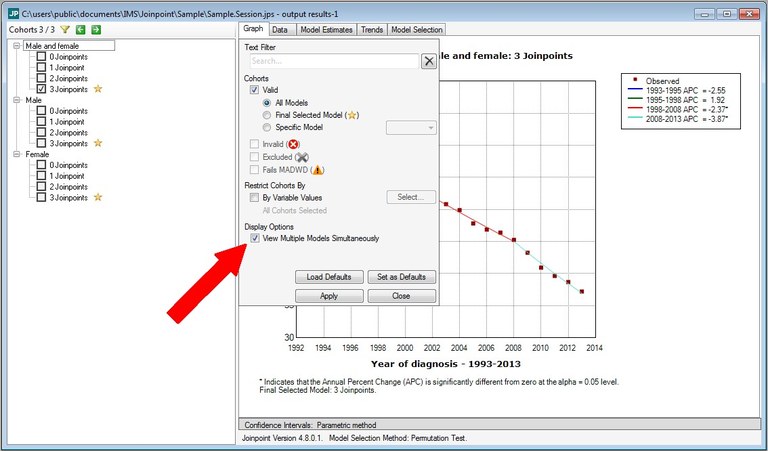
Task: Click star icon next to Female 3 Joinpoints
Action: coord(98,197)
